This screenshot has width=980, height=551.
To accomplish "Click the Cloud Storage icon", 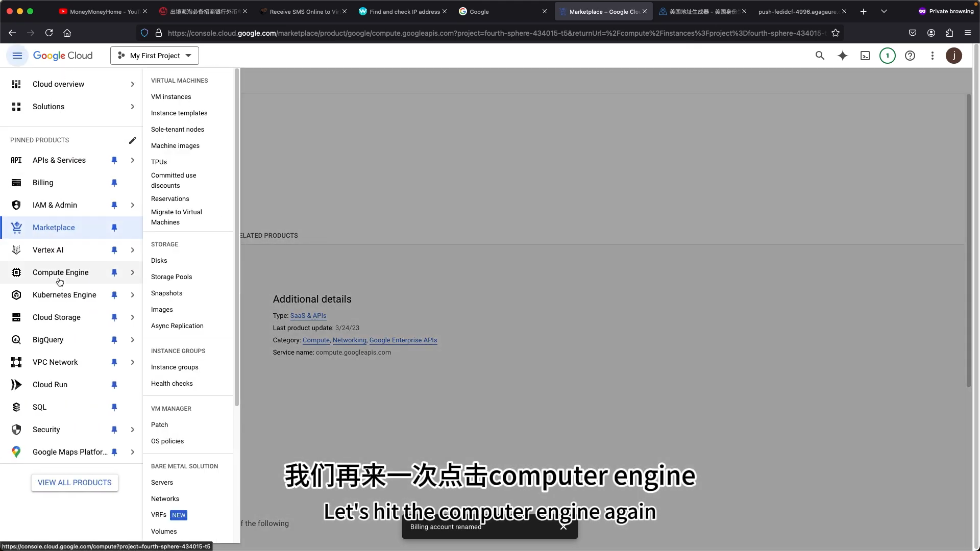I will [16, 317].
